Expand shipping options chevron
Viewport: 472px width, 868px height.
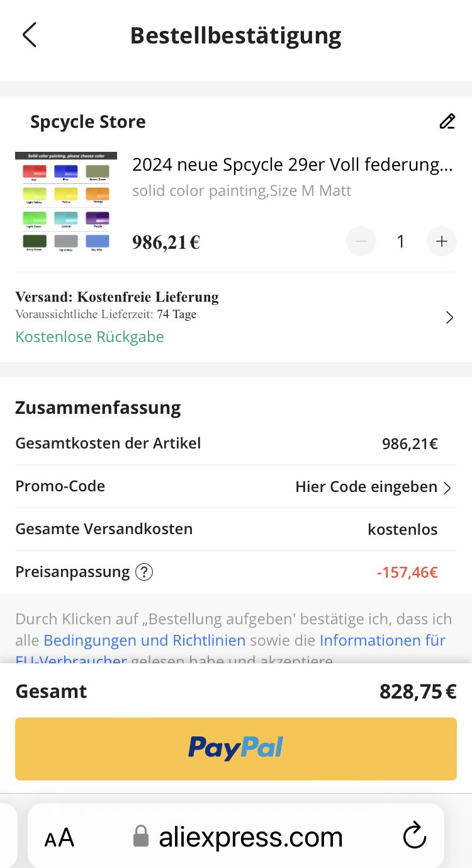coord(449,317)
